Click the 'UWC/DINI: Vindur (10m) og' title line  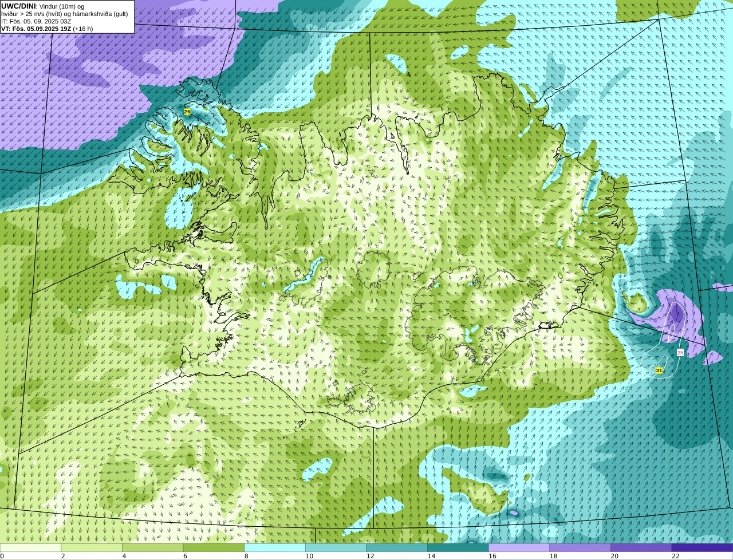(x=42, y=6)
